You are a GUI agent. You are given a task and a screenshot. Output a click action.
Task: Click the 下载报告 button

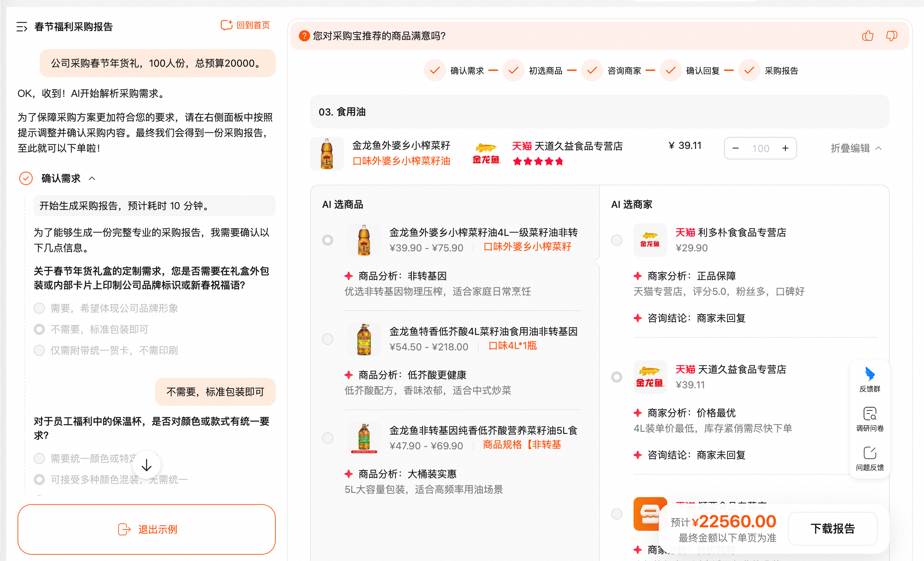(832, 528)
